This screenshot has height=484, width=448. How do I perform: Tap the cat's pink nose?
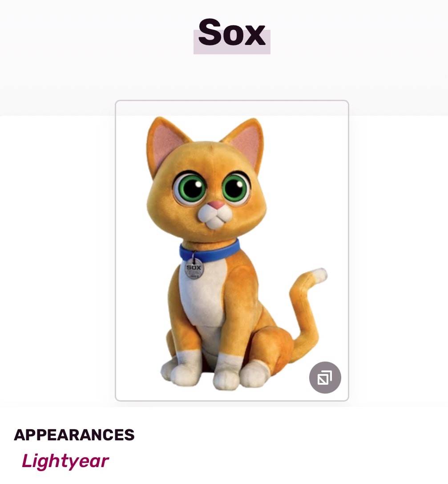click(217, 205)
